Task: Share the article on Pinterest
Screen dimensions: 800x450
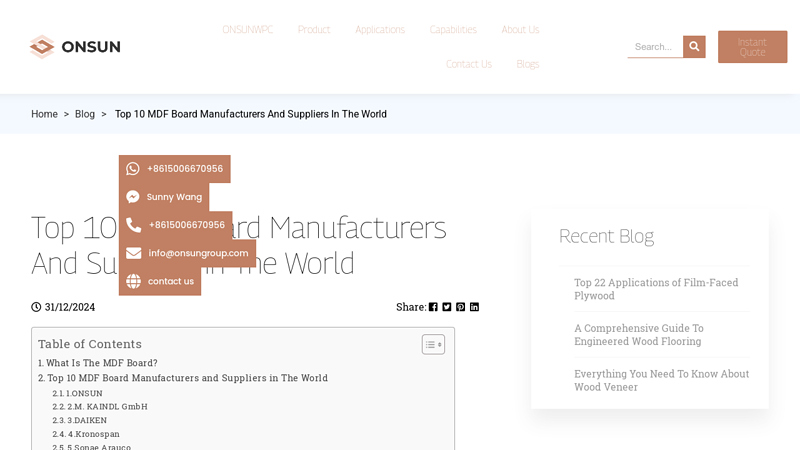Action: 461,307
